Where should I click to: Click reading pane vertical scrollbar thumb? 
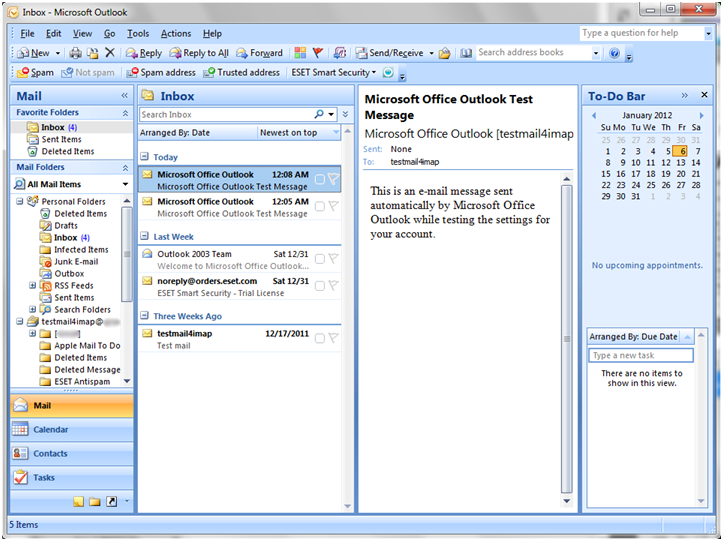(x=567, y=339)
